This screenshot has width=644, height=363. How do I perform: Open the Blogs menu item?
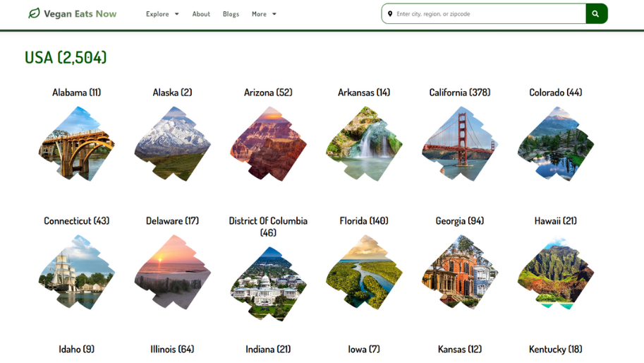click(x=231, y=14)
